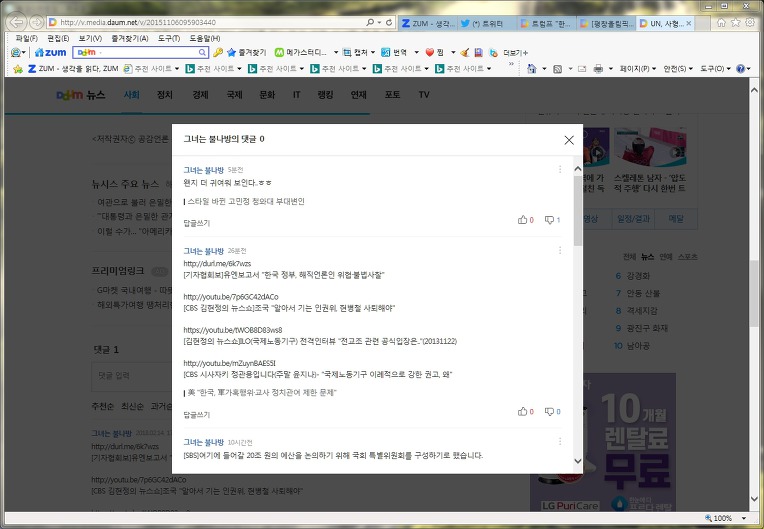
Task: Expand the 메가스터디 dropdown arrow
Action: [x=336, y=52]
